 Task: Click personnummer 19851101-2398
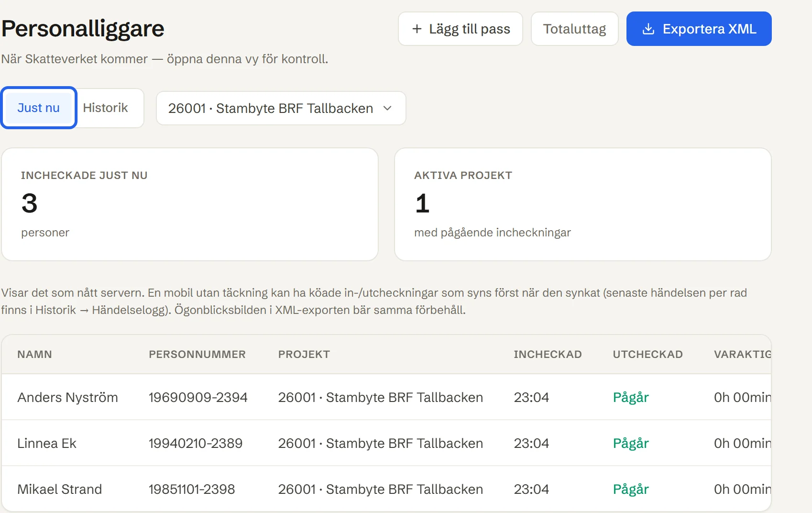[x=192, y=489]
